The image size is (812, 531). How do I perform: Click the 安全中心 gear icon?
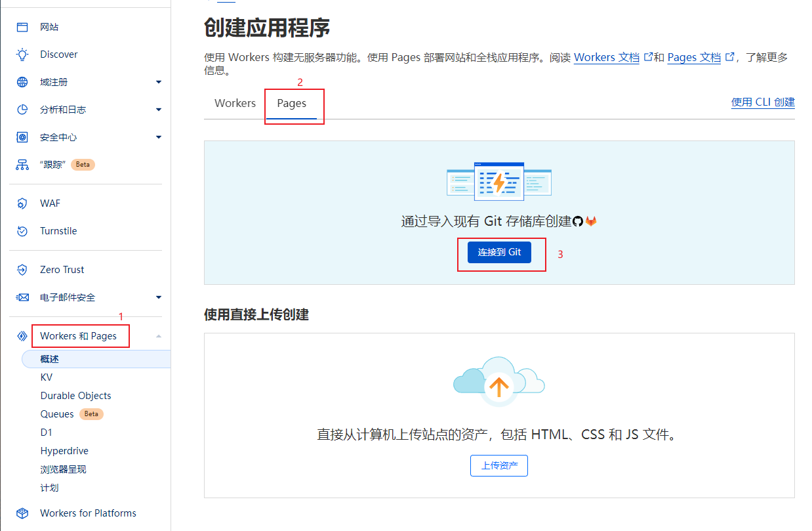[x=22, y=137]
